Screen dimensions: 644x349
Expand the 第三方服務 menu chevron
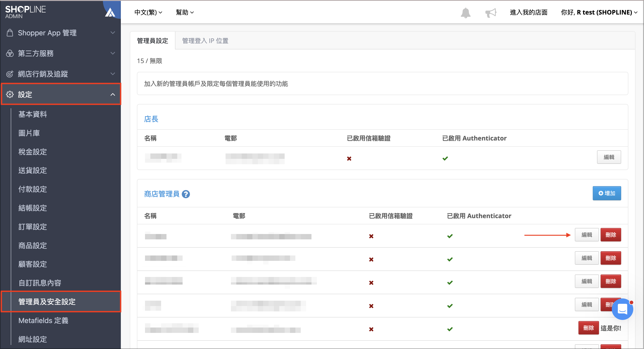click(x=113, y=53)
